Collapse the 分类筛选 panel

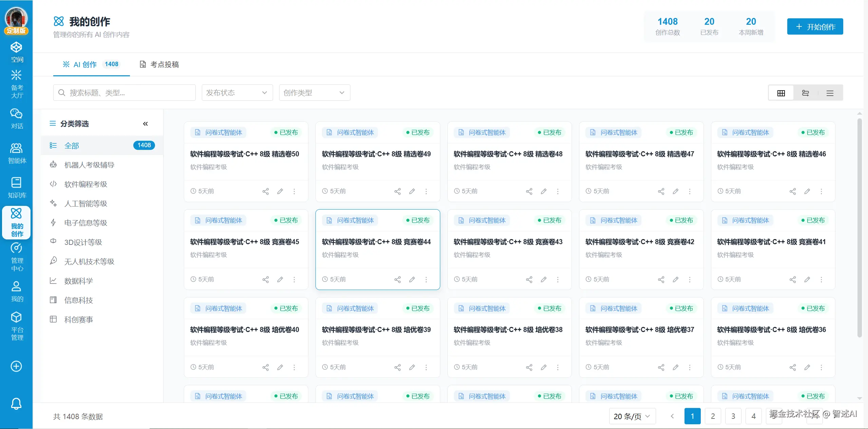tap(145, 124)
